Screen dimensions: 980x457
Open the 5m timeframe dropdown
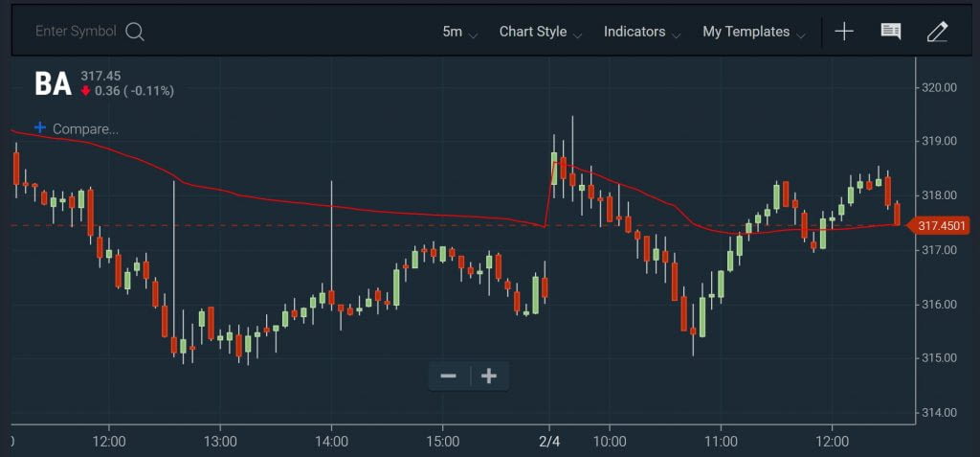pyautogui.click(x=460, y=32)
